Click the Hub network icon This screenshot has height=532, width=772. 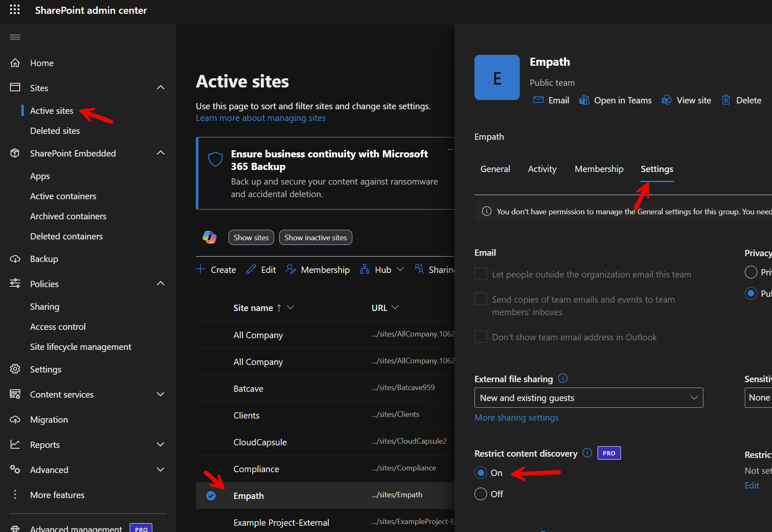click(x=364, y=269)
